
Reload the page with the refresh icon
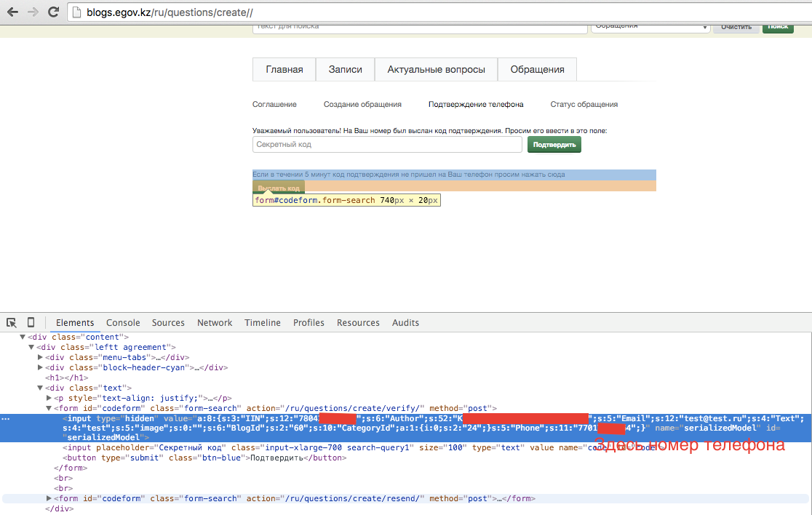tap(53, 12)
